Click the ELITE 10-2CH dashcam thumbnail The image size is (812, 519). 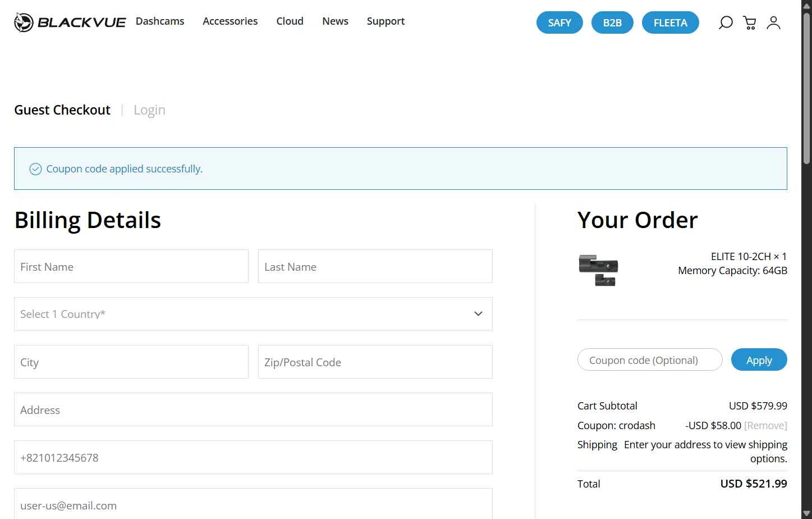coord(598,270)
